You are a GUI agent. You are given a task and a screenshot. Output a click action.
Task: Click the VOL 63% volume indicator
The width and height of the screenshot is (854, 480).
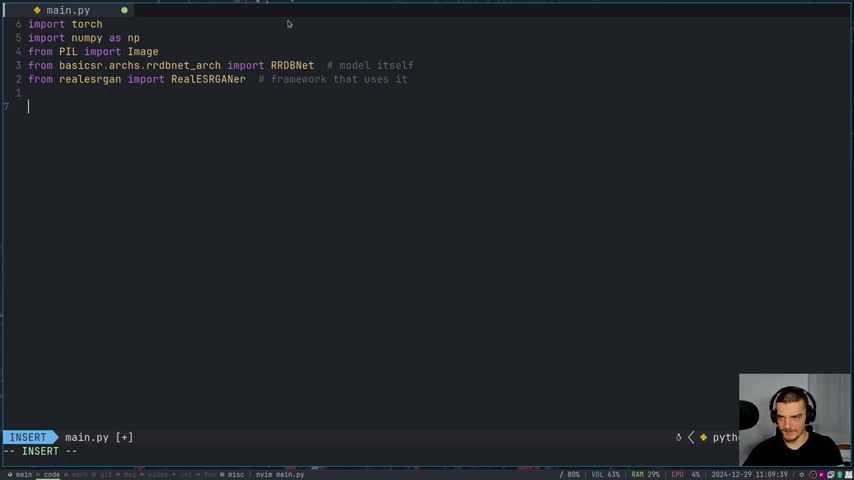pos(605,475)
